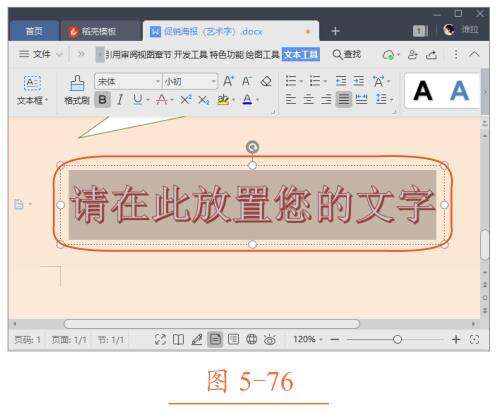The width and height of the screenshot is (498, 411).
Task: Expand font color dropdown arrow
Action: coord(257,100)
